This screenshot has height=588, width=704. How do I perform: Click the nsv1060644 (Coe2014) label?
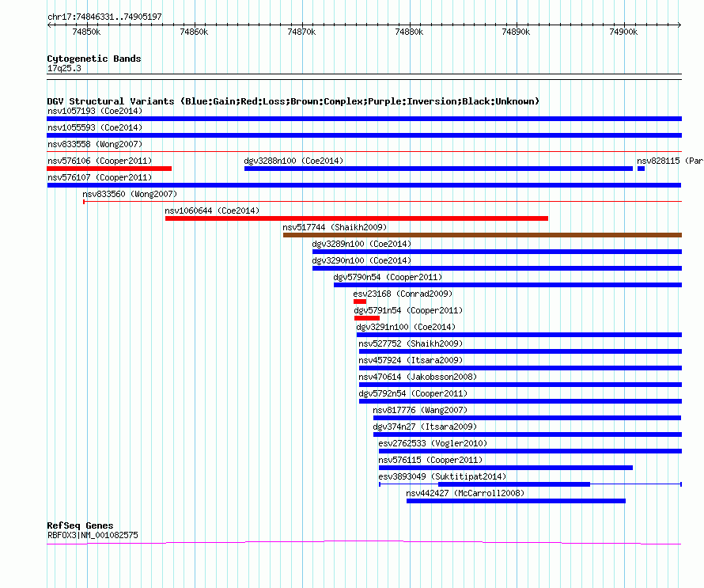coord(212,211)
